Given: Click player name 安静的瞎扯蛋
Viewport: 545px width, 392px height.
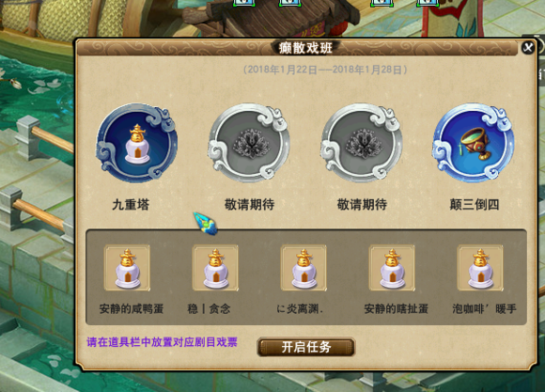Looking at the screenshot, I should [x=396, y=308].
